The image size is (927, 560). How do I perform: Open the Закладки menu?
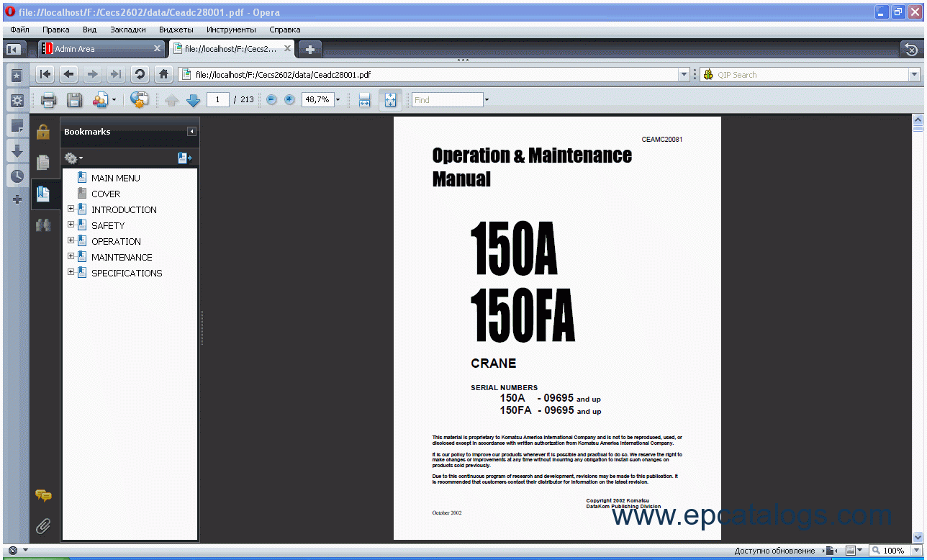point(128,30)
